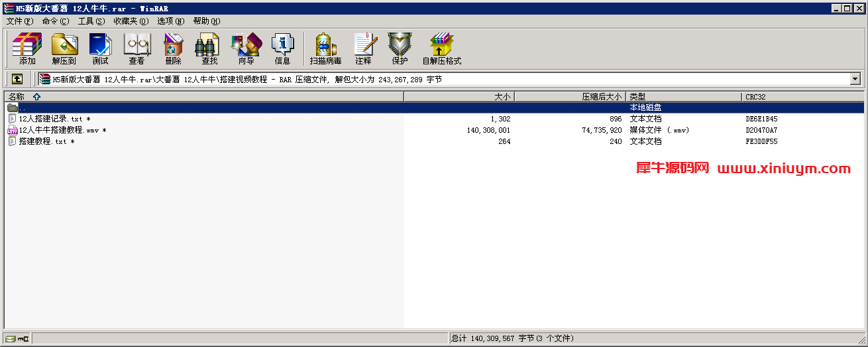
Task: Click the 解压到 (Extract To) icon
Action: (64, 48)
